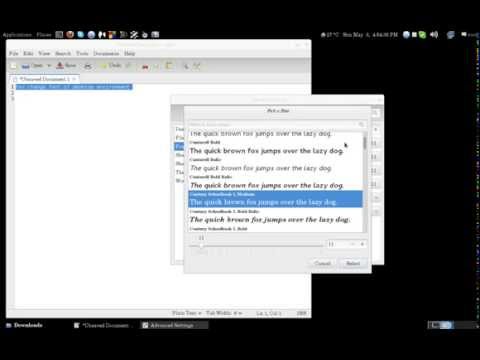Open the Edit menu in gedit
Image resolution: width=480 pixels, height=360 pixels.
pos(28,53)
